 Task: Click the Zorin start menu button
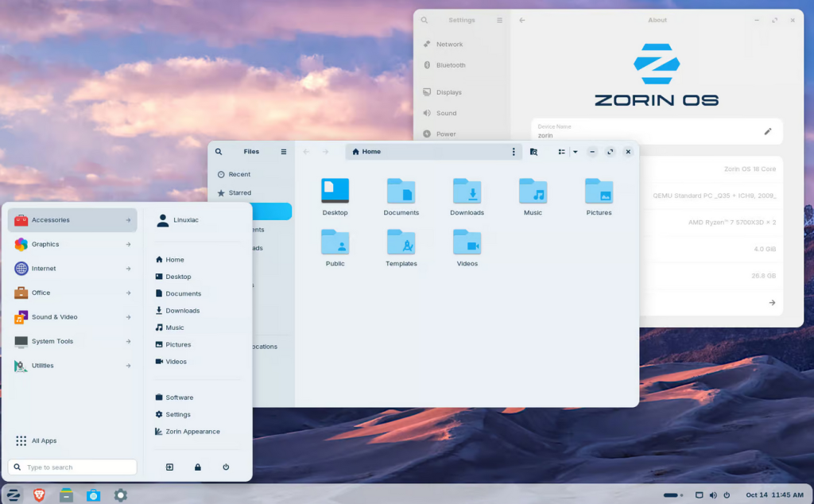pos(14,495)
